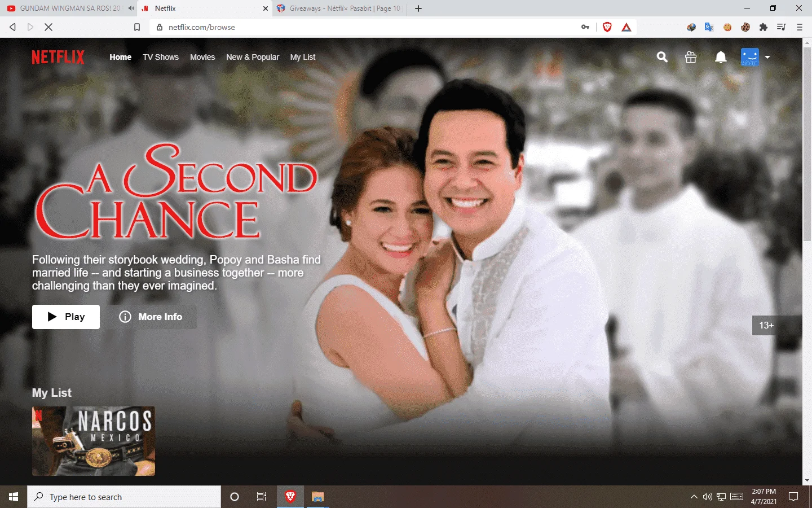Stop loading the page
Screen dimensions: 812x508
[x=48, y=27]
